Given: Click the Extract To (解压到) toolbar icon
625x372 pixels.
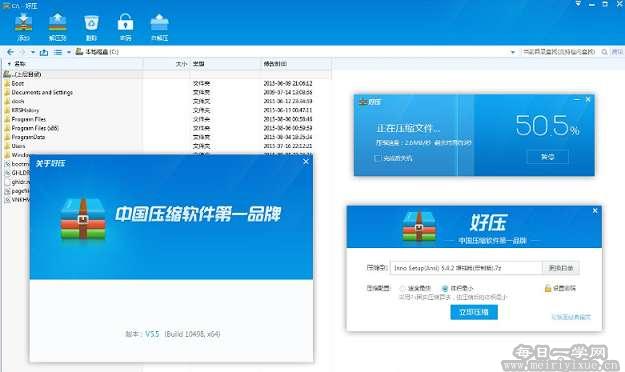Looking at the screenshot, I should click(x=57, y=23).
